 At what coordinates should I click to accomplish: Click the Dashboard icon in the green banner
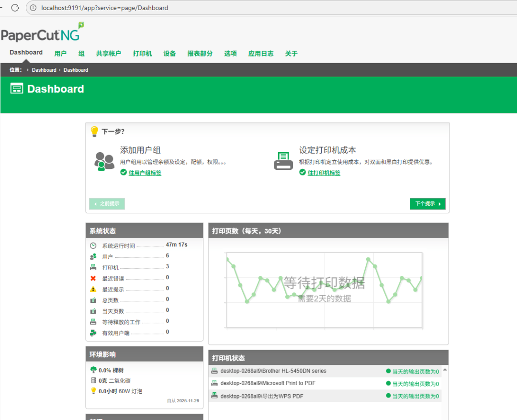(x=16, y=88)
